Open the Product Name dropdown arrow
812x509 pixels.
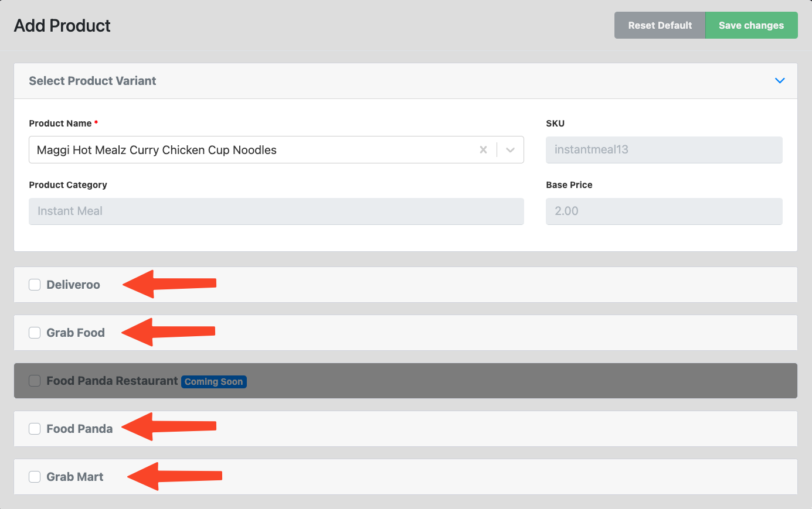coord(510,150)
